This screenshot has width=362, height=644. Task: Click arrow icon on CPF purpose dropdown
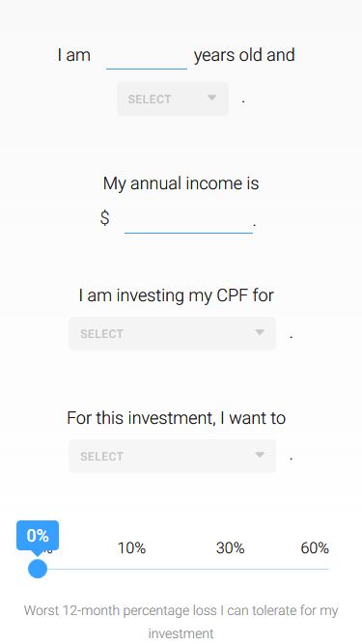260,332
